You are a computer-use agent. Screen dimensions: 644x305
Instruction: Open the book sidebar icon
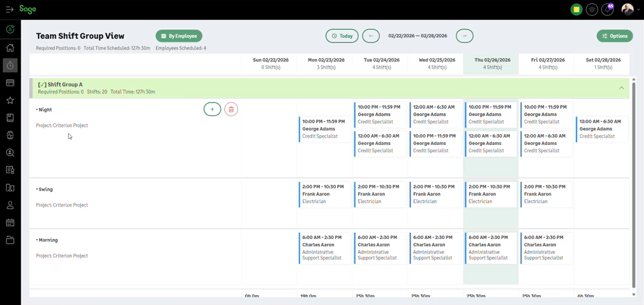click(10, 118)
